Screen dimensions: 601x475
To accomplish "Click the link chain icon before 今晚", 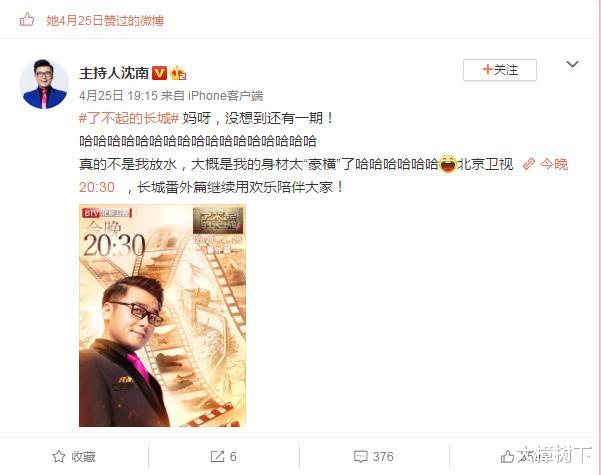I will 529,164.
